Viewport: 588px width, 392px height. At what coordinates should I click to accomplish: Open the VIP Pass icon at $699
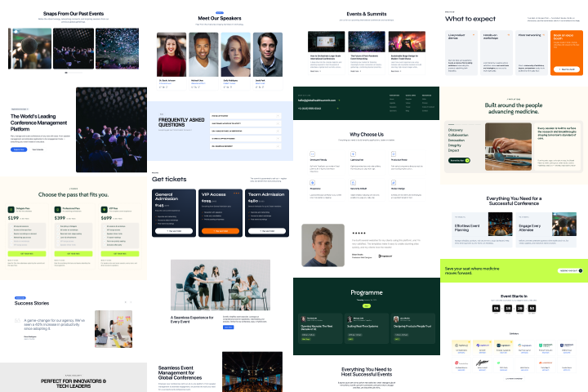click(105, 210)
